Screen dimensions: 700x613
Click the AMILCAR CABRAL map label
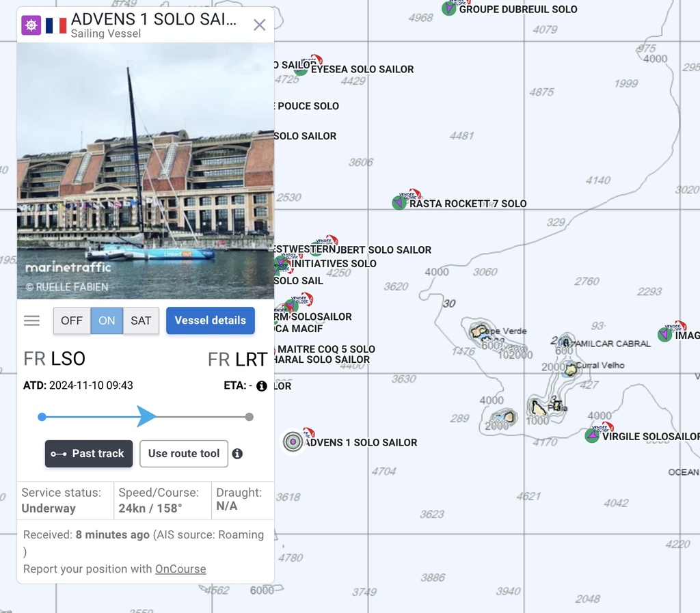coord(612,344)
